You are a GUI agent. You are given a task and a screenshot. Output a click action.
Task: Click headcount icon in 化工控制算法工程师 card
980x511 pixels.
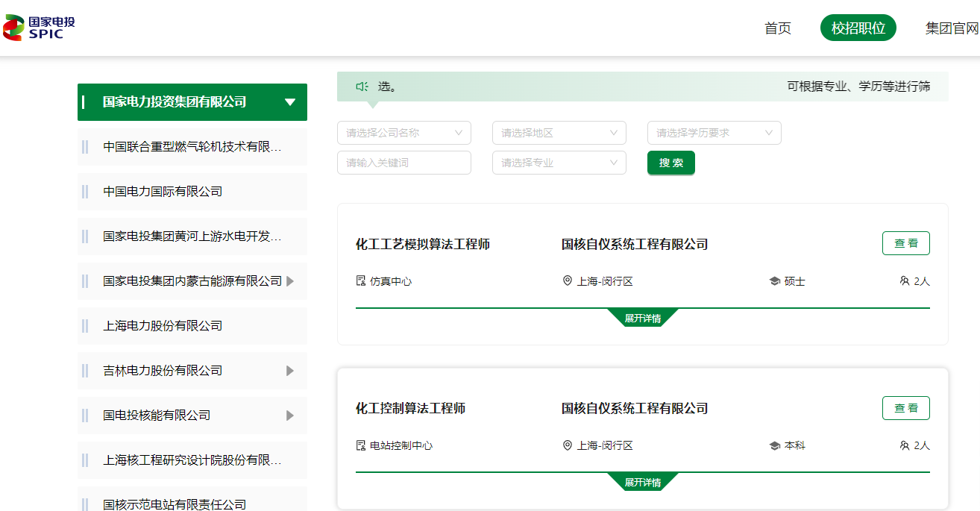(905, 445)
